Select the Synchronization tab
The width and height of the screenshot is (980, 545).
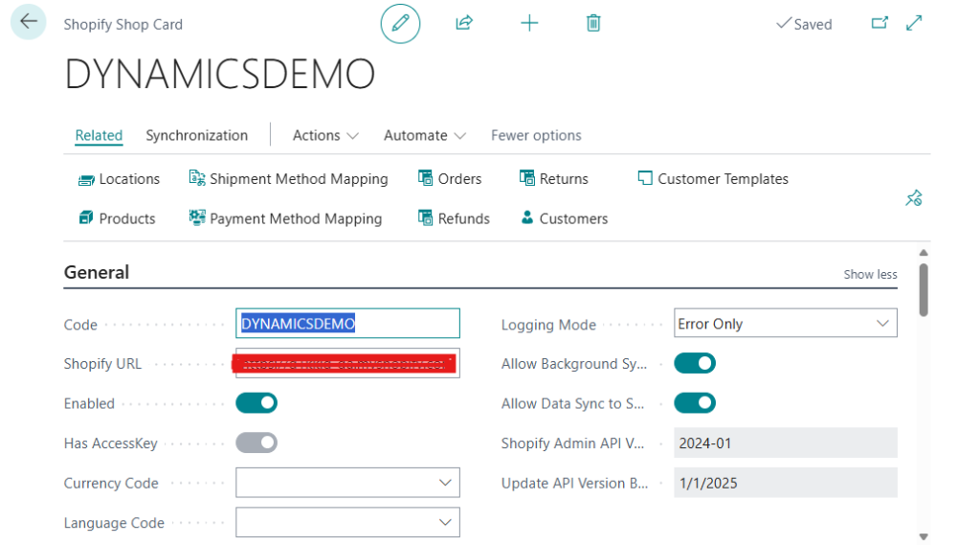(x=197, y=136)
